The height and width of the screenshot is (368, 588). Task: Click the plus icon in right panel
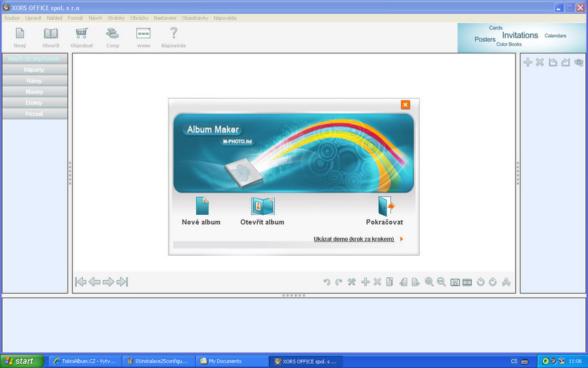(528, 62)
